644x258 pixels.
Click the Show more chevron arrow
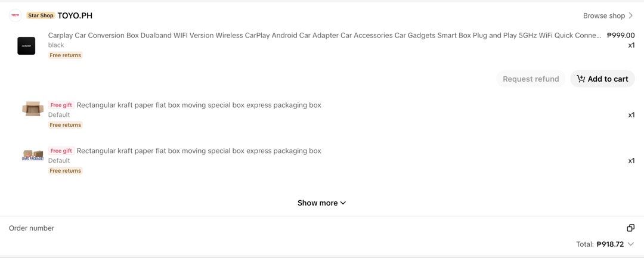click(x=343, y=203)
